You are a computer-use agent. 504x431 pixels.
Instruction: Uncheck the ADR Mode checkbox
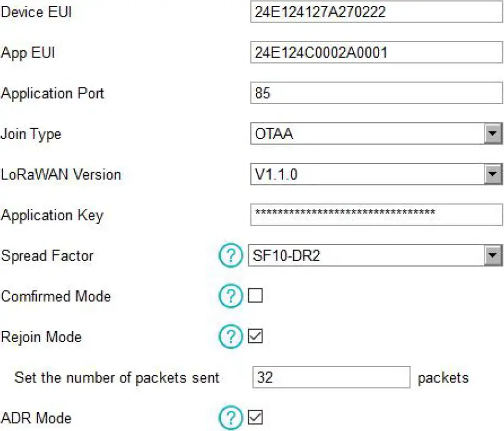pos(255,418)
